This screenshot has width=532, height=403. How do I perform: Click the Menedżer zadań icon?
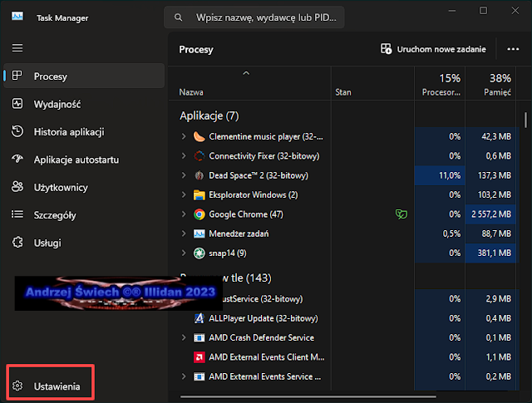(x=199, y=233)
